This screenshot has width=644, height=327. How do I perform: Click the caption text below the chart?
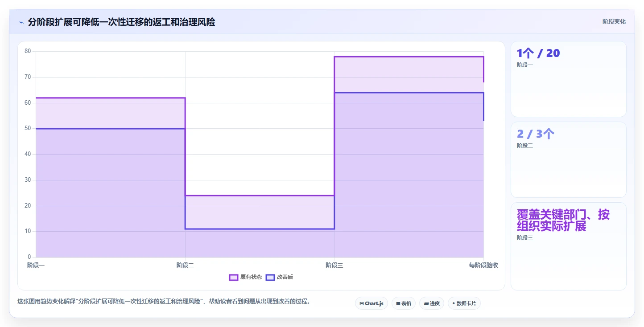[x=164, y=301]
